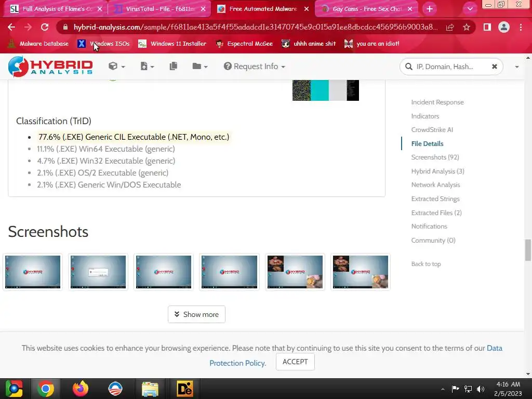Open the Data Protection Policy link
532x399 pixels.
237,363
